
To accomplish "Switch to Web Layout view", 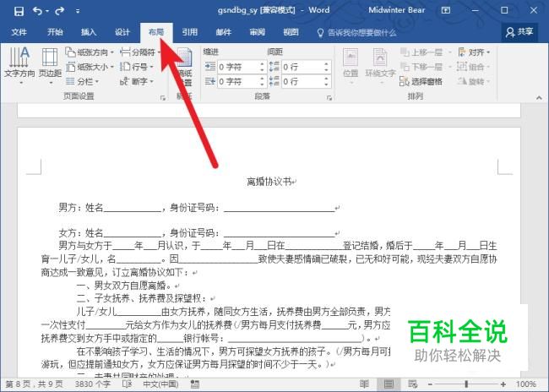I will point(413,384).
